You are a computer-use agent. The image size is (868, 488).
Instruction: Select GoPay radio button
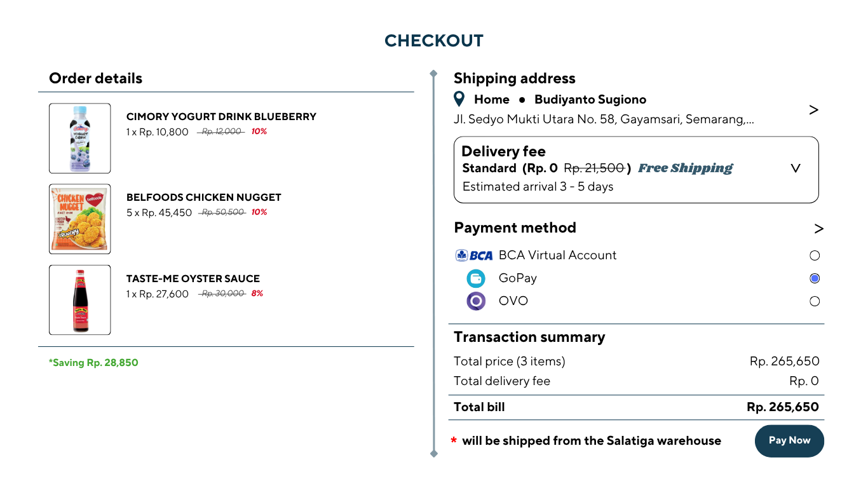pos(815,278)
